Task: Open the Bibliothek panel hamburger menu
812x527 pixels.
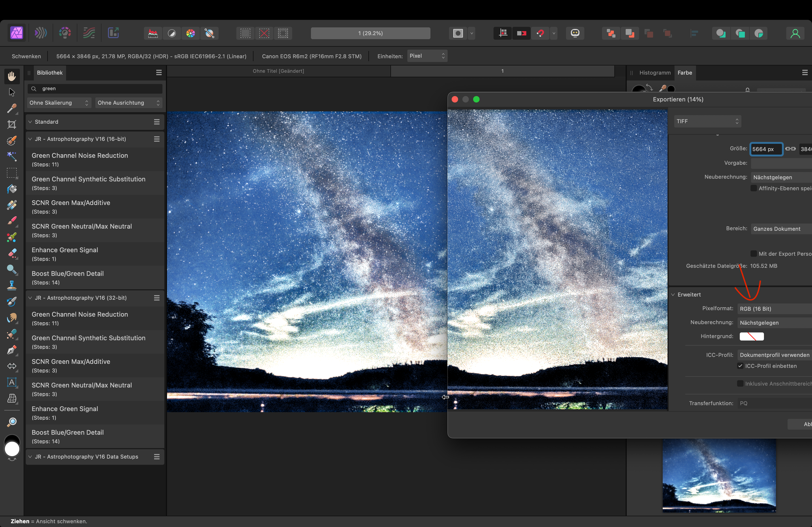Action: [x=159, y=73]
